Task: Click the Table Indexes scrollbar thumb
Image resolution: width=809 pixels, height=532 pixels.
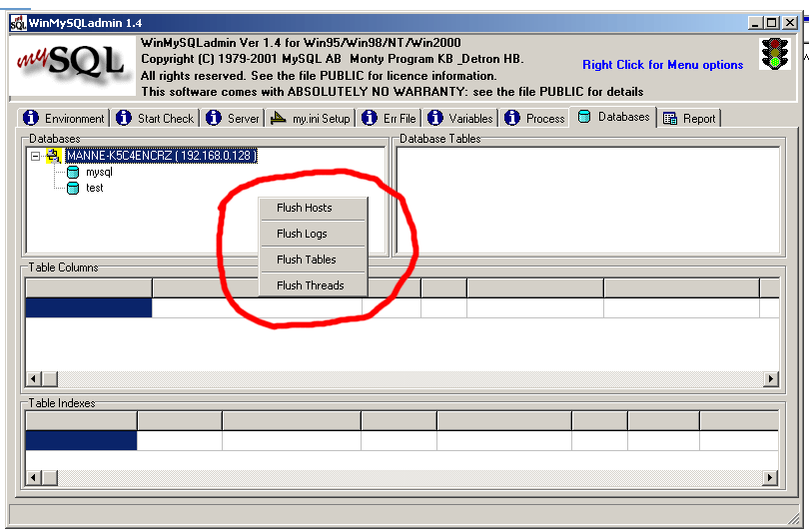Action: [x=50, y=477]
